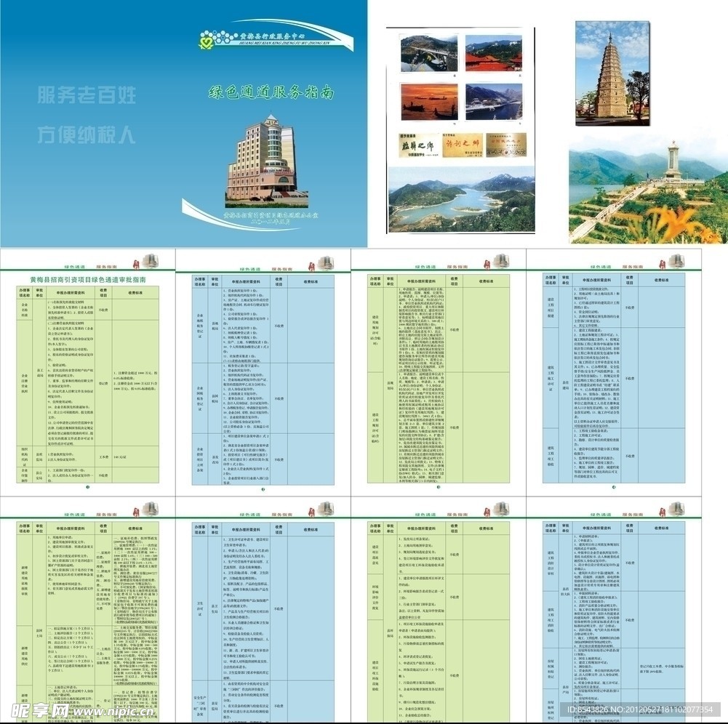Click the green hexagon heart logo on the cover
The height and width of the screenshot is (724, 728).
pos(209,41)
